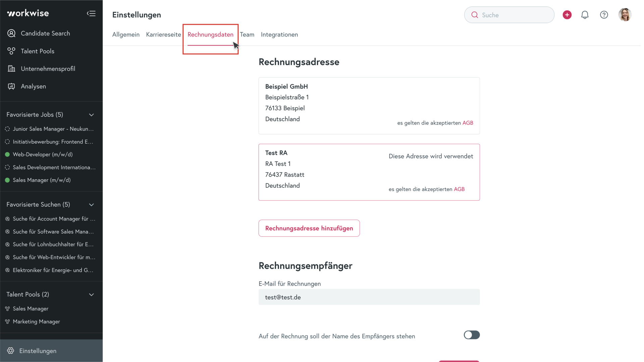Open the profile avatar menu
This screenshot has width=644, height=362.
[x=625, y=15]
